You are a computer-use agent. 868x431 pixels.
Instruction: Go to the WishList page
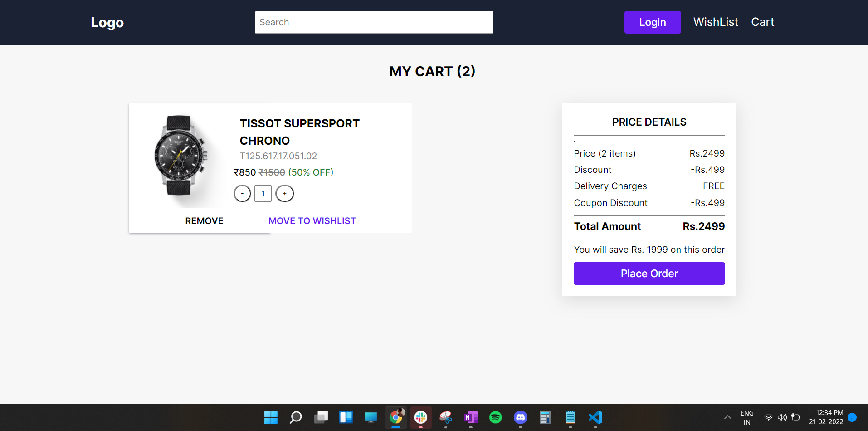[x=716, y=22]
